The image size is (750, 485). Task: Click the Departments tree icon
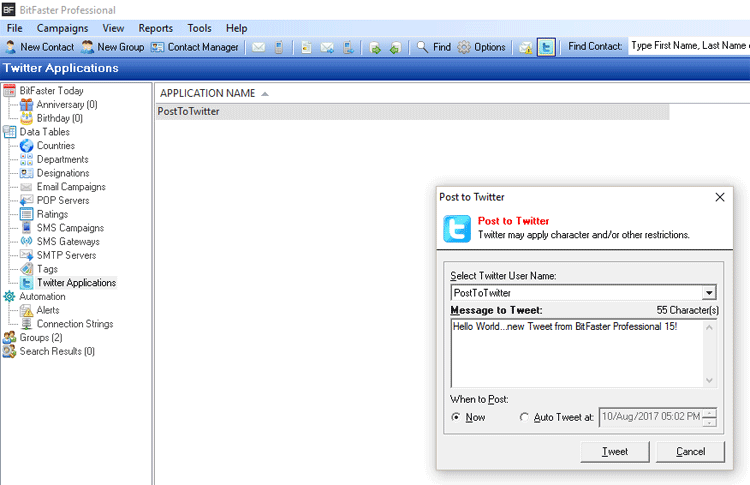27,159
